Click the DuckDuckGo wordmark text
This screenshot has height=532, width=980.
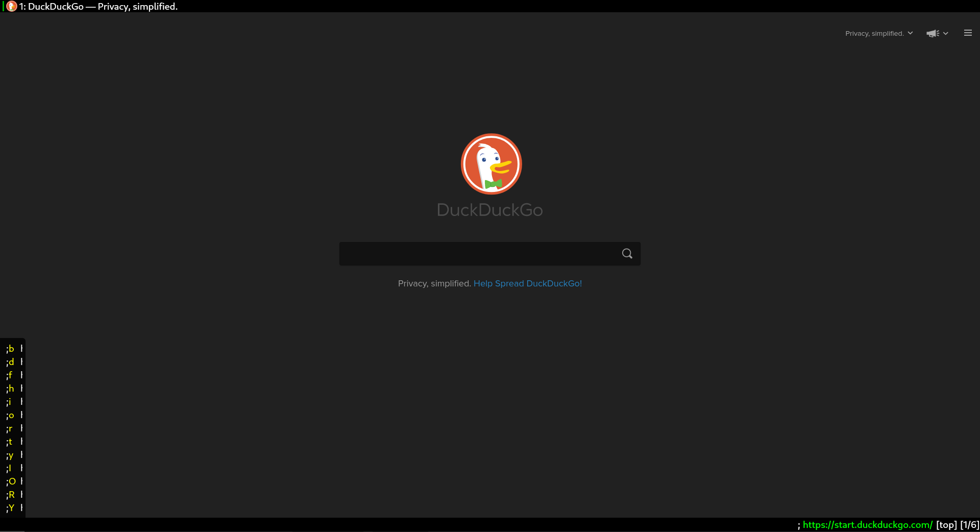pos(490,210)
